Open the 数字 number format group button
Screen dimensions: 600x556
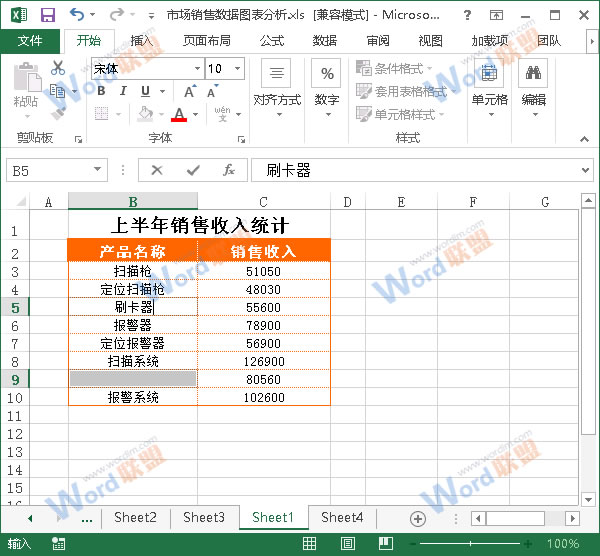(x=326, y=85)
